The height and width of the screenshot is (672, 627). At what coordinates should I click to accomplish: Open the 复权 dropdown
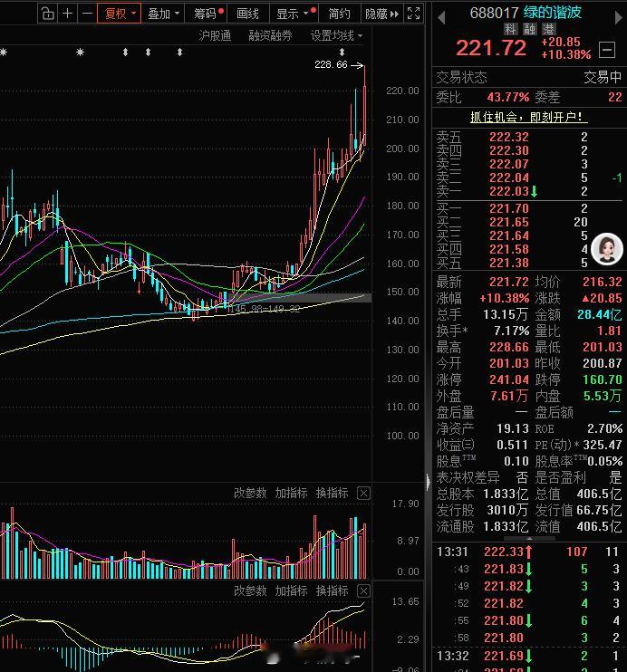(x=120, y=14)
